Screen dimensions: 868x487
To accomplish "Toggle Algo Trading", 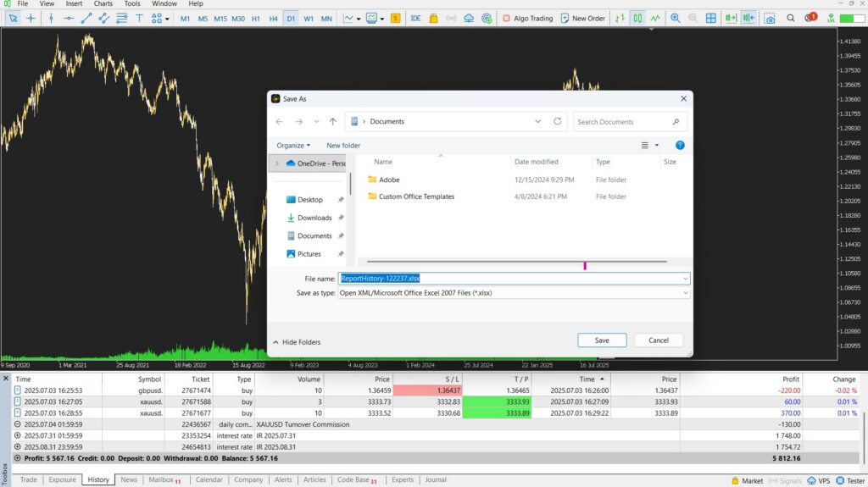I will tap(527, 19).
